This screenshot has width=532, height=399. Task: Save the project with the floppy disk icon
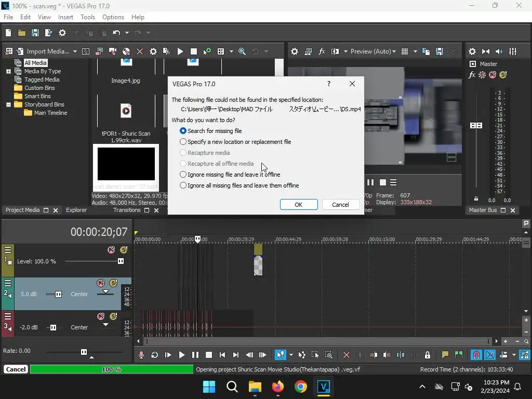coord(35,33)
